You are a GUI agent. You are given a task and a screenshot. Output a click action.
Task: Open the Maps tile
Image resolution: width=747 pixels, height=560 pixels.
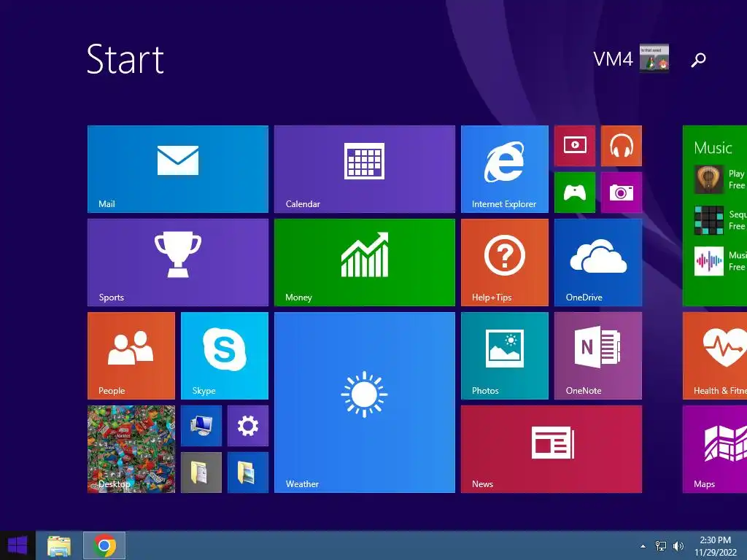click(x=715, y=449)
